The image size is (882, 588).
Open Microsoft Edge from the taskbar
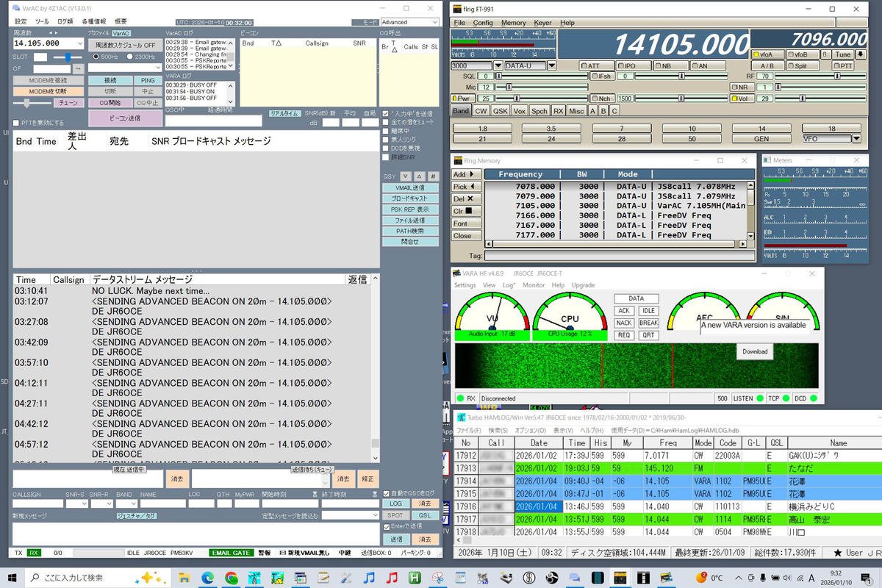pos(208,577)
